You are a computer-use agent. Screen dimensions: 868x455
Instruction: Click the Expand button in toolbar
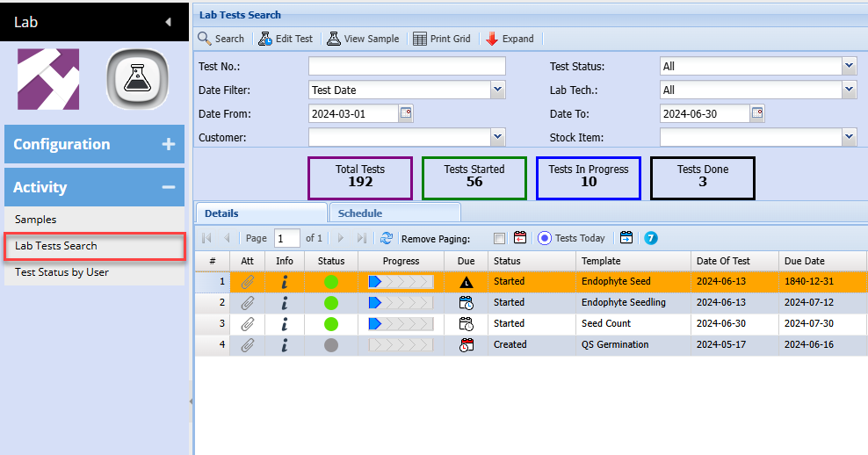pyautogui.click(x=510, y=39)
